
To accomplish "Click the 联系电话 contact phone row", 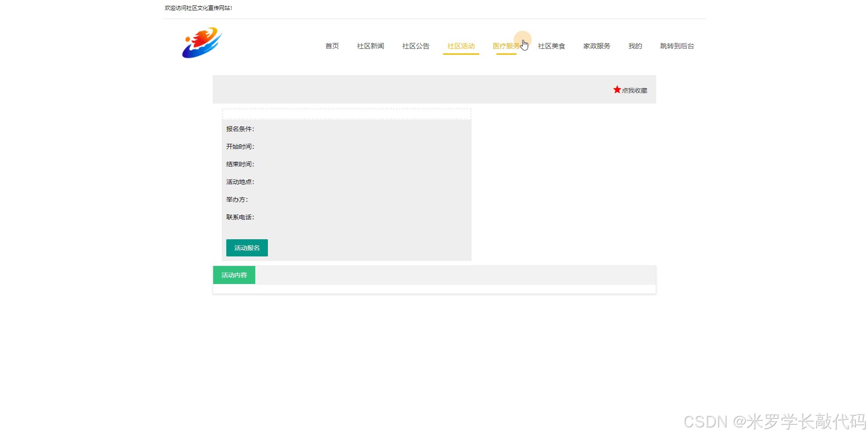I will tap(240, 217).
